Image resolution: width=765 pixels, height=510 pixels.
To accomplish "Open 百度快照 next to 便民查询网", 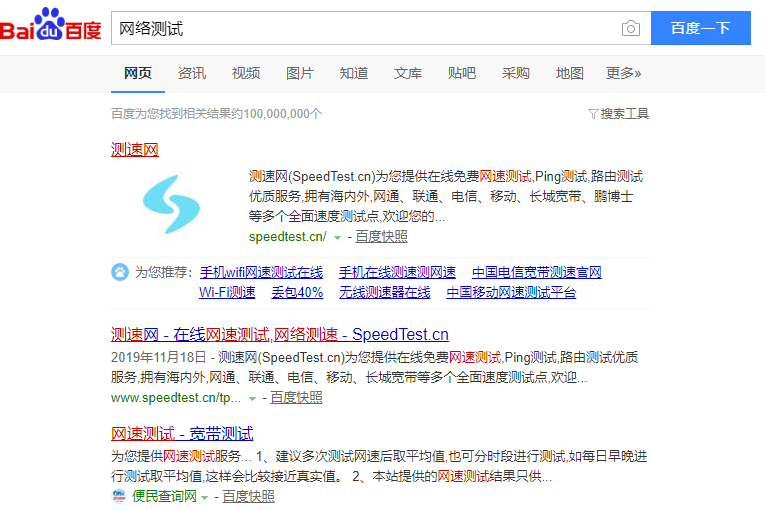I will tap(248, 496).
